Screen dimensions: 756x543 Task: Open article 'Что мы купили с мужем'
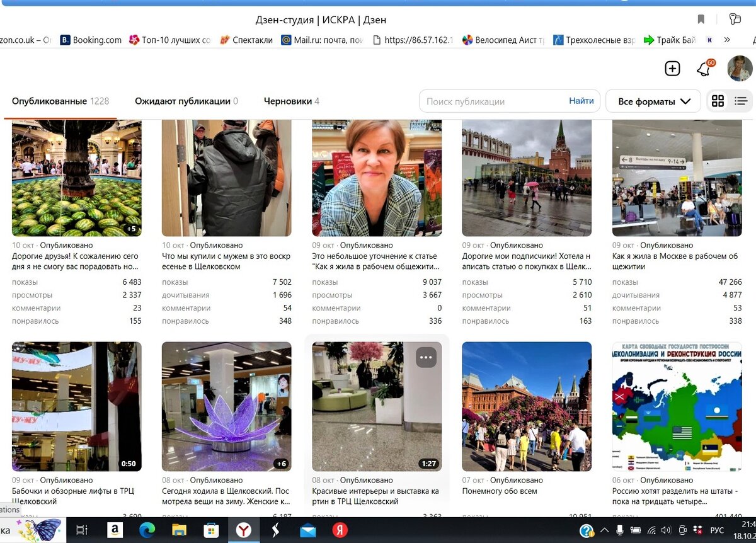226,261
